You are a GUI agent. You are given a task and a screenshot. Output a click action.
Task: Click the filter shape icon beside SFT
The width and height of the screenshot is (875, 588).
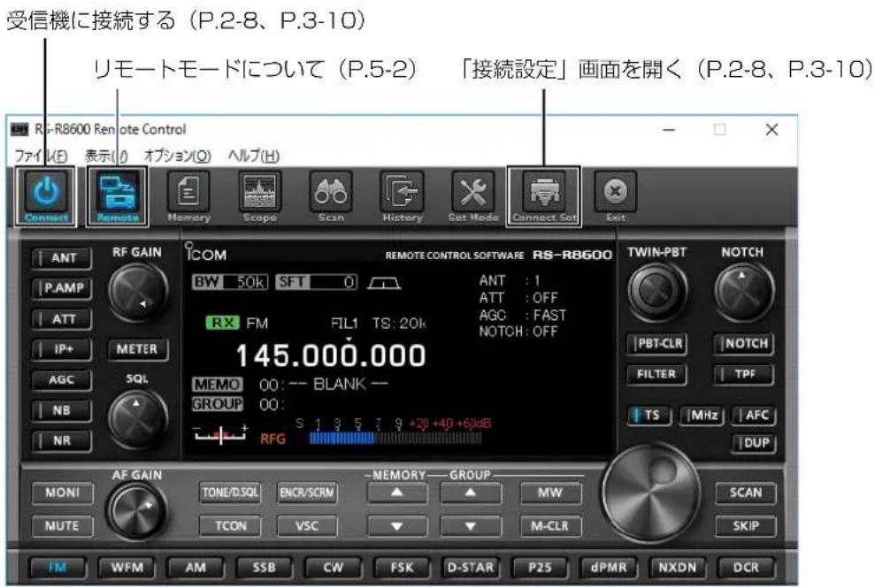[384, 284]
